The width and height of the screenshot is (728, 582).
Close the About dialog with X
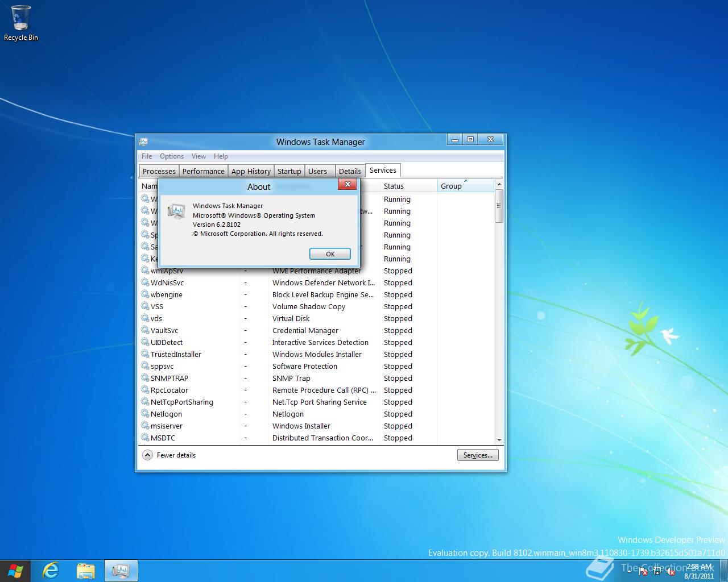tap(348, 184)
